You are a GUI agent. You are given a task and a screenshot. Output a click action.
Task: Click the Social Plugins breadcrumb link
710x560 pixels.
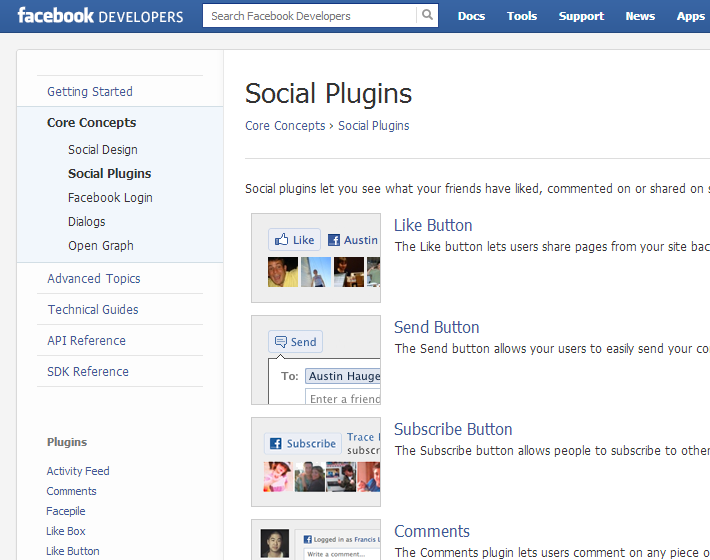374,126
